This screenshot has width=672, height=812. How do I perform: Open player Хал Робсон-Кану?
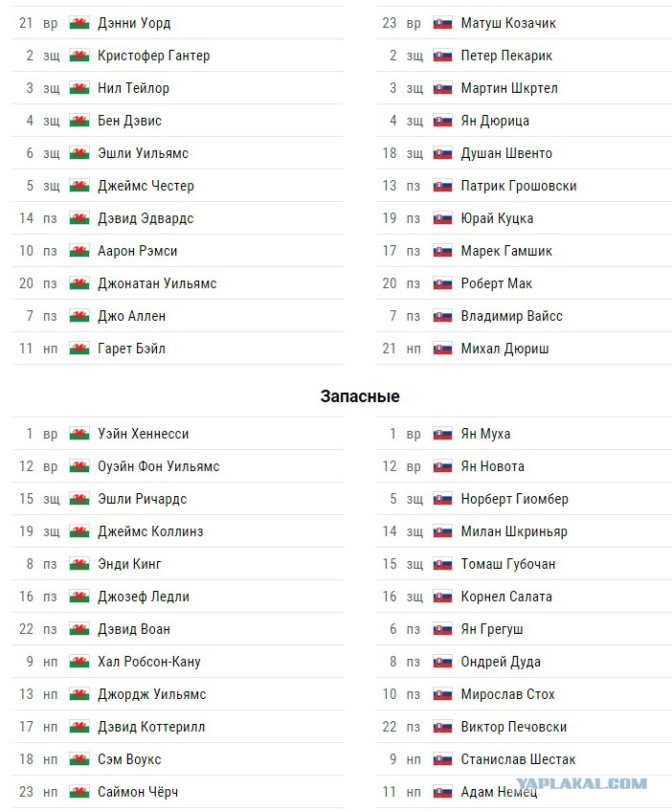[x=149, y=662]
